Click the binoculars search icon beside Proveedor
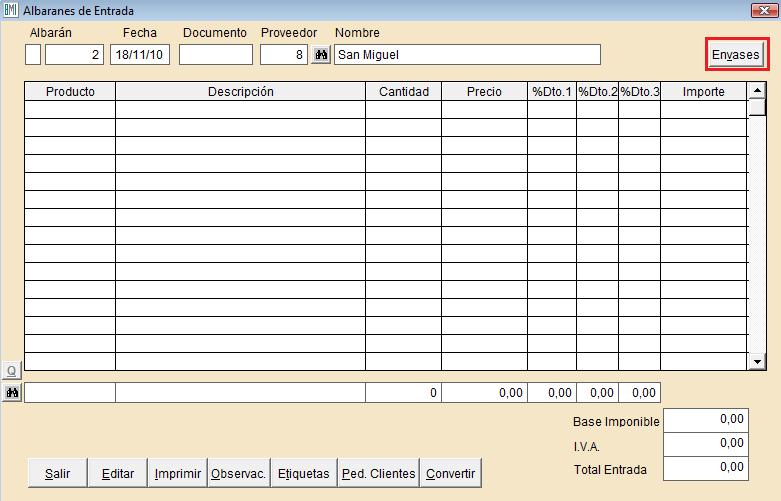 click(x=320, y=55)
